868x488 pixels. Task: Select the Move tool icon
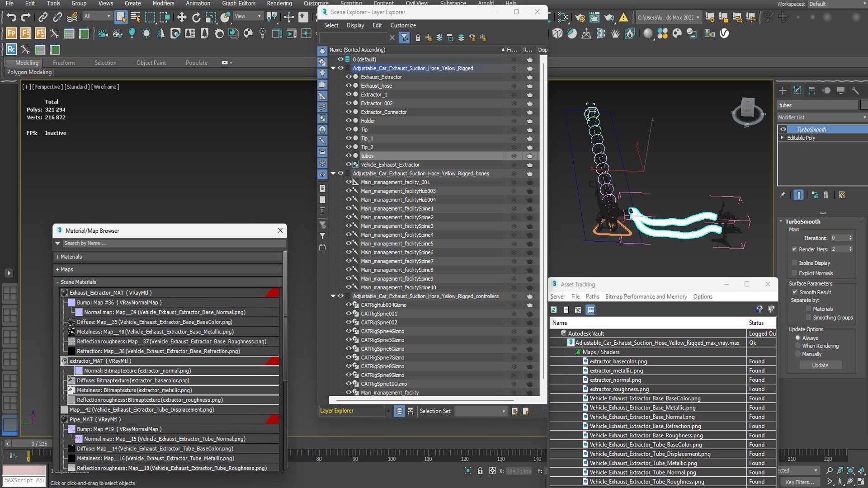[x=182, y=18]
